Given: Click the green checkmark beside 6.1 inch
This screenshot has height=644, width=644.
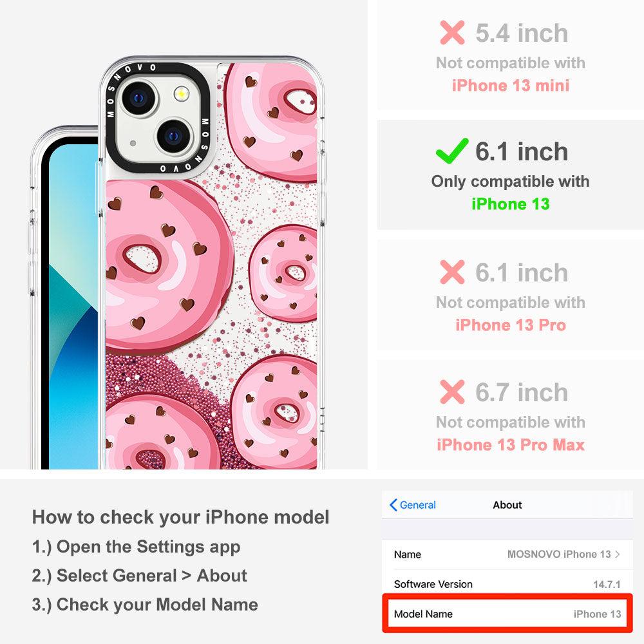Looking at the screenshot, I should tap(452, 151).
